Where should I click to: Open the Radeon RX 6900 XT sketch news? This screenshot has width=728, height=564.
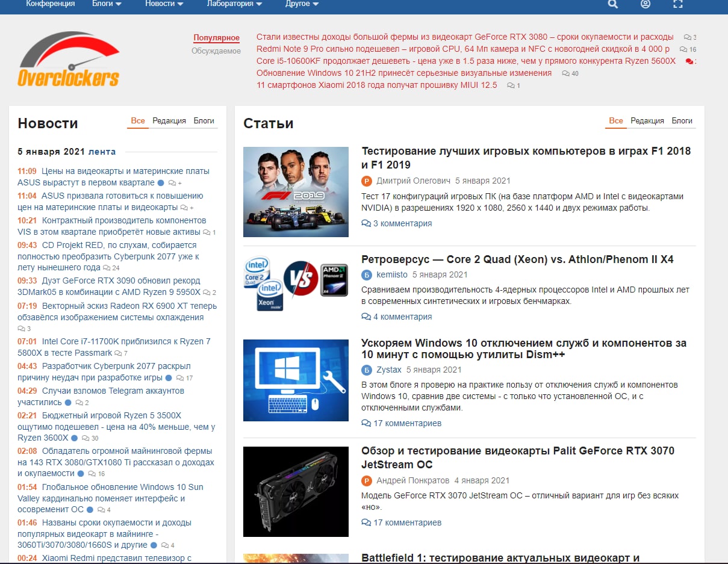117,312
